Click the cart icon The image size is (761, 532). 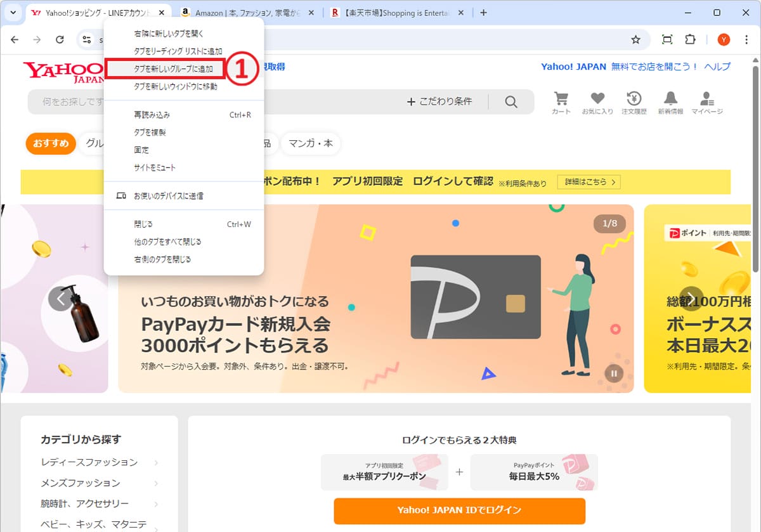pyautogui.click(x=561, y=101)
